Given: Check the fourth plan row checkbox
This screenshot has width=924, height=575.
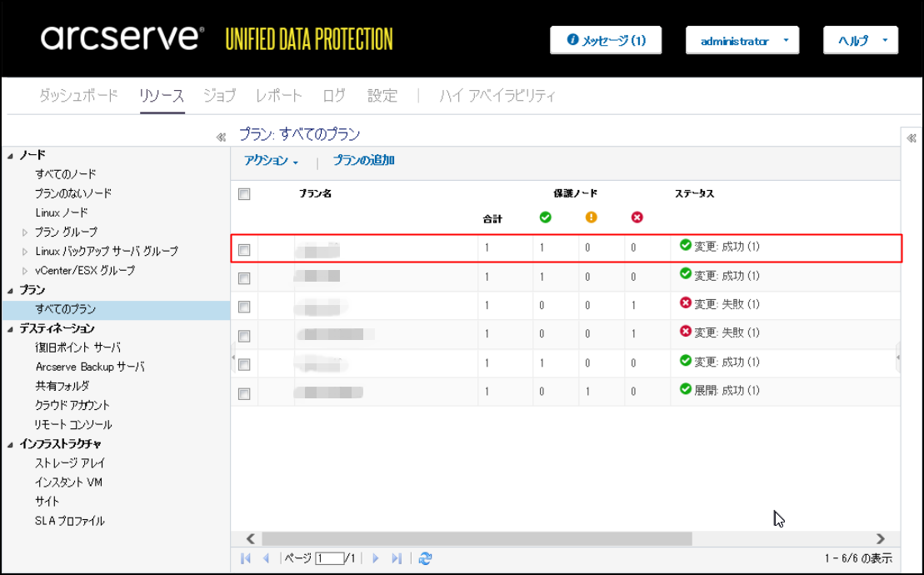Looking at the screenshot, I should [x=244, y=335].
